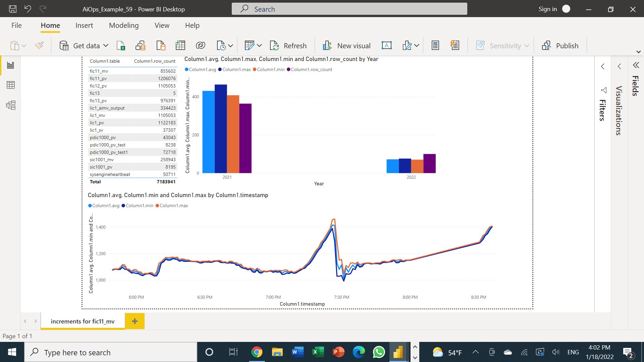The image size is (644, 362).
Task: Click Sign in
Action: pos(547,9)
